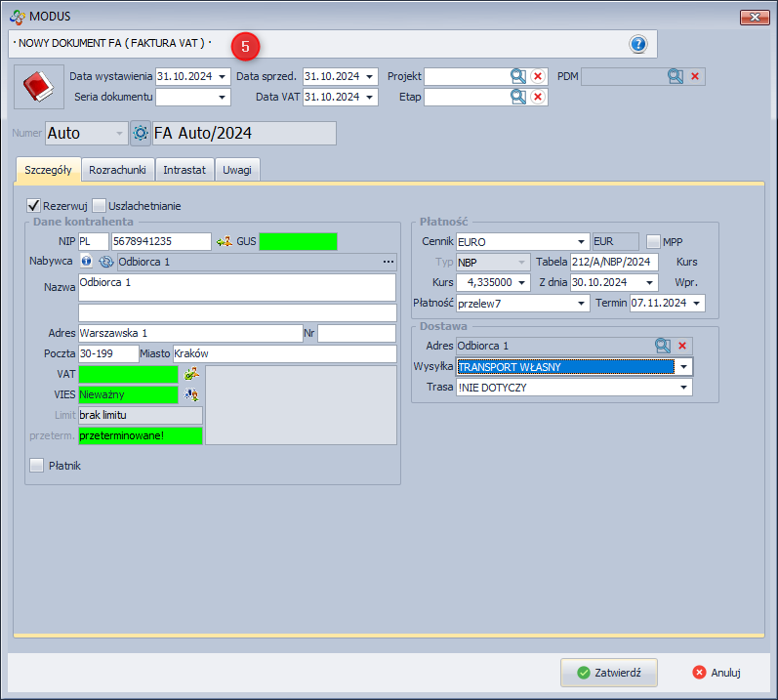Image resolution: width=778 pixels, height=700 pixels.
Task: Click the VIES verification icon
Action: point(192,394)
